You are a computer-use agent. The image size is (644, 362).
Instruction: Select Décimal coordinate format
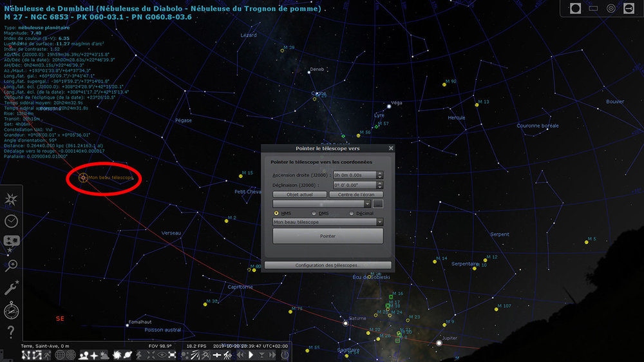(x=352, y=213)
